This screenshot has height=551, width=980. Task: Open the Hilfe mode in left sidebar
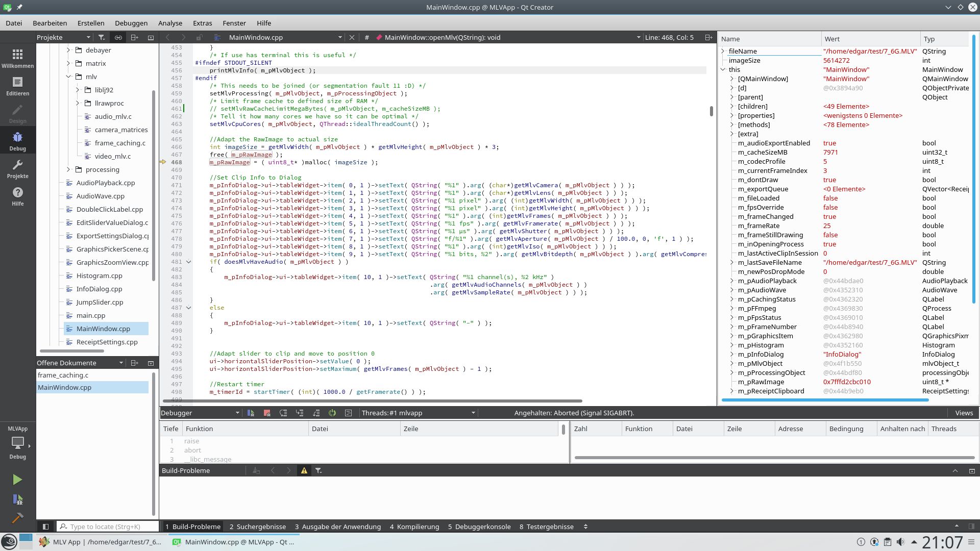tap(17, 196)
